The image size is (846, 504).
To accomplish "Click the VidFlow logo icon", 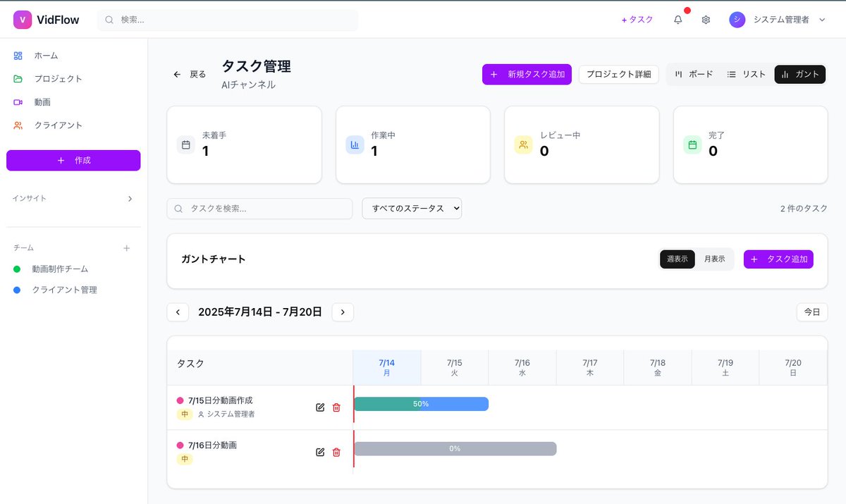I will pos(23,20).
